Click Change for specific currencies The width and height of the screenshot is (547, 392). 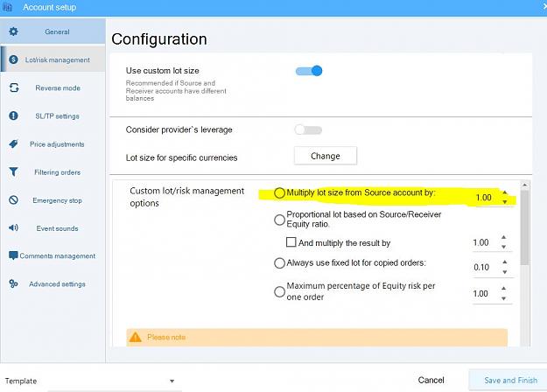pos(326,156)
